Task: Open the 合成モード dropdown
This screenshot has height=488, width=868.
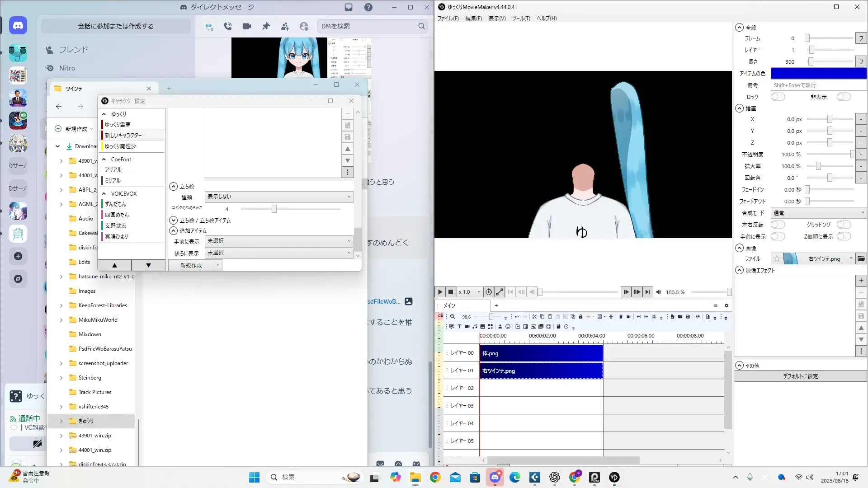Action: pyautogui.click(x=818, y=213)
